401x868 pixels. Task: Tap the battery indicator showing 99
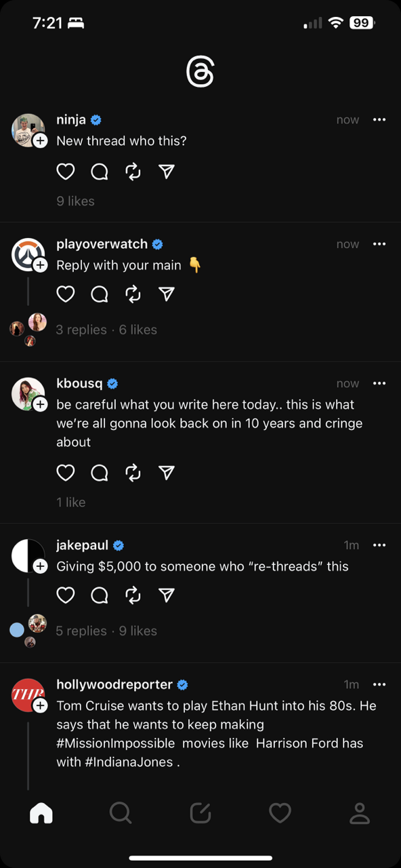[x=361, y=22]
